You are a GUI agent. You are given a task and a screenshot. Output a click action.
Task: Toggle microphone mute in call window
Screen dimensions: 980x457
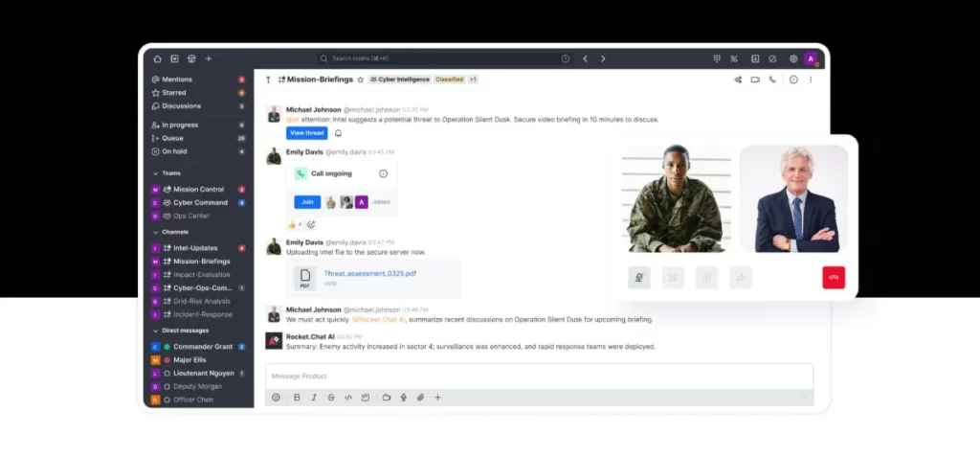click(638, 277)
